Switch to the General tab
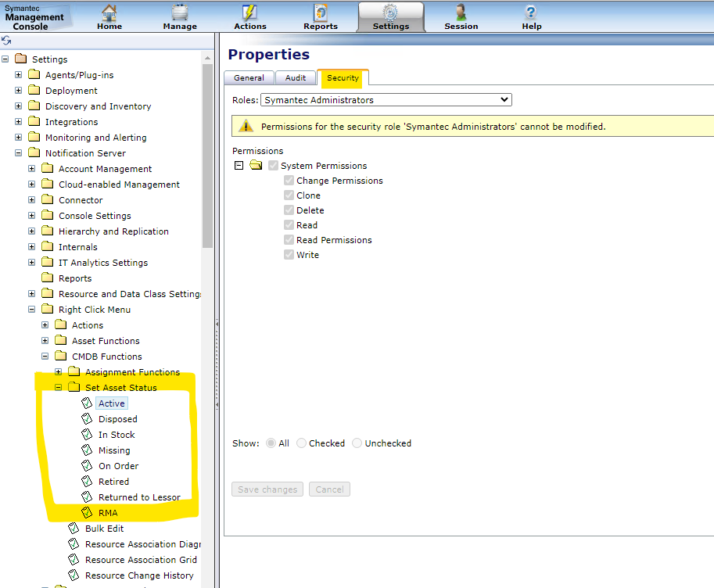714x588 pixels. (x=249, y=78)
